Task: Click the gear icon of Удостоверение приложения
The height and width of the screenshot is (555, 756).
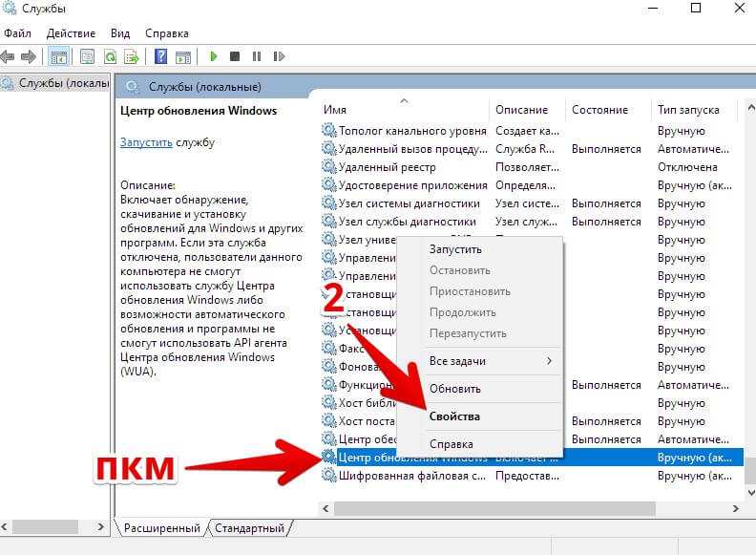Action: 329,184
